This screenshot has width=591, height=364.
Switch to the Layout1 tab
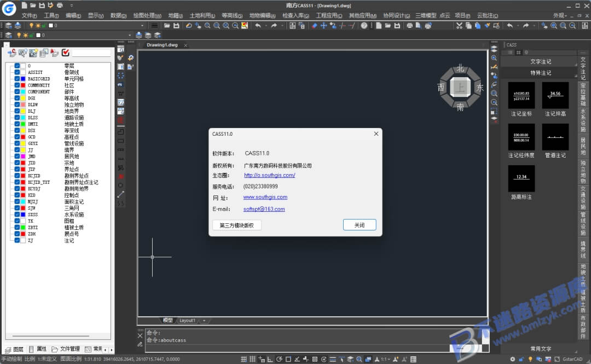click(187, 320)
